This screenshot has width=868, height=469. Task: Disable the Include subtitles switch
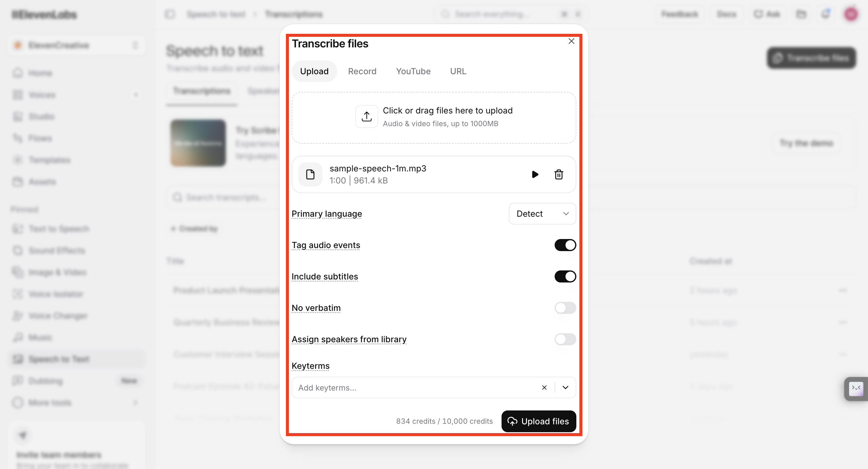[x=565, y=276]
